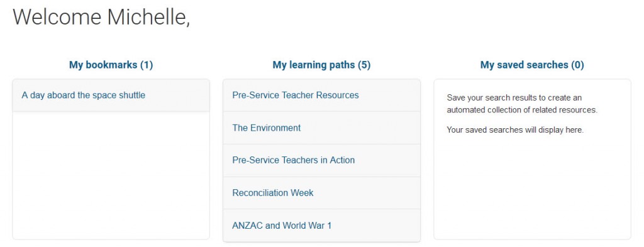Click the learning paths count '(5)'

(x=364, y=65)
